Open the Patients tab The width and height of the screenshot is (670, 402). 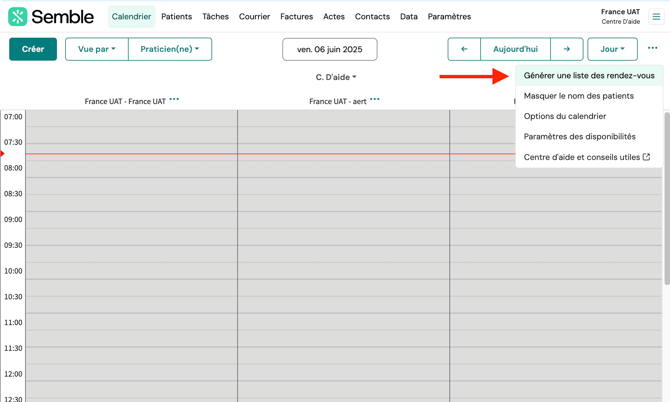[176, 17]
